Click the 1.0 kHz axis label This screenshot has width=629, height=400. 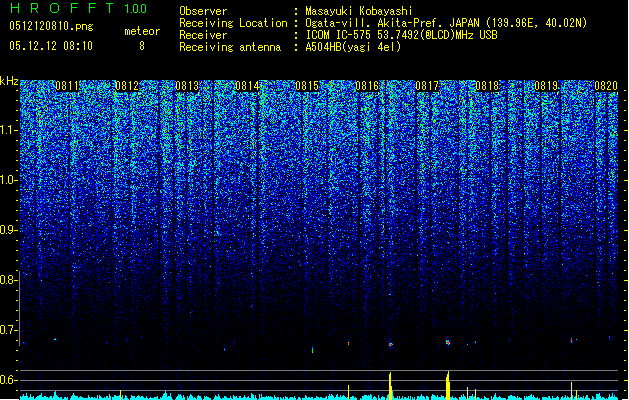pyautogui.click(x=9, y=180)
